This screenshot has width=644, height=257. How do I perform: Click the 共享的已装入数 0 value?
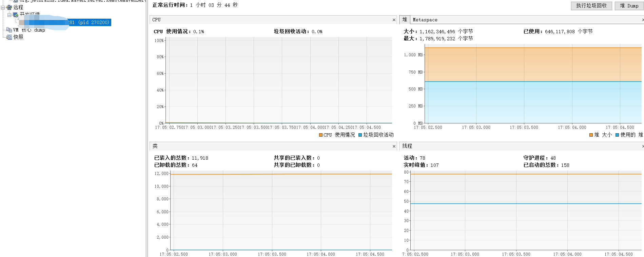tap(318, 158)
